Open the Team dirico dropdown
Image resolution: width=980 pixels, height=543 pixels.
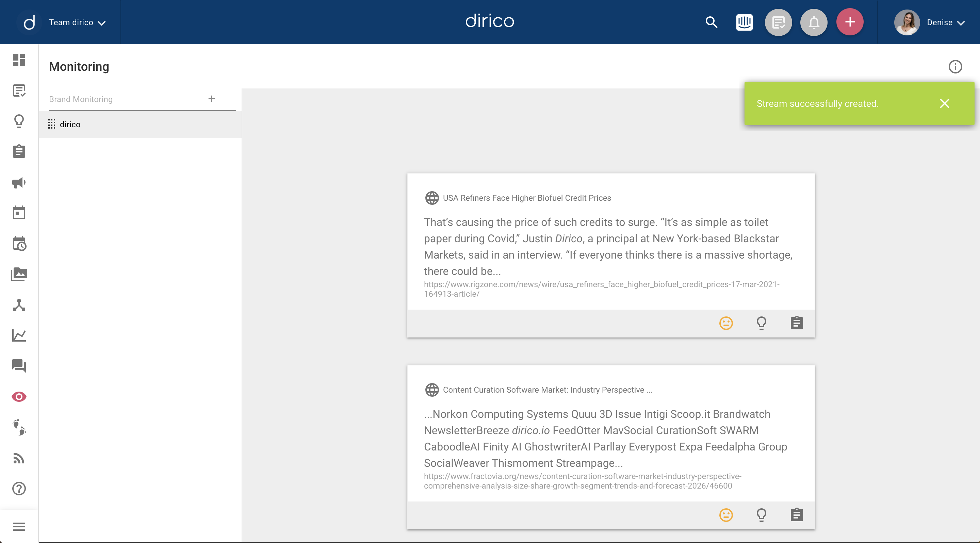coord(77,22)
